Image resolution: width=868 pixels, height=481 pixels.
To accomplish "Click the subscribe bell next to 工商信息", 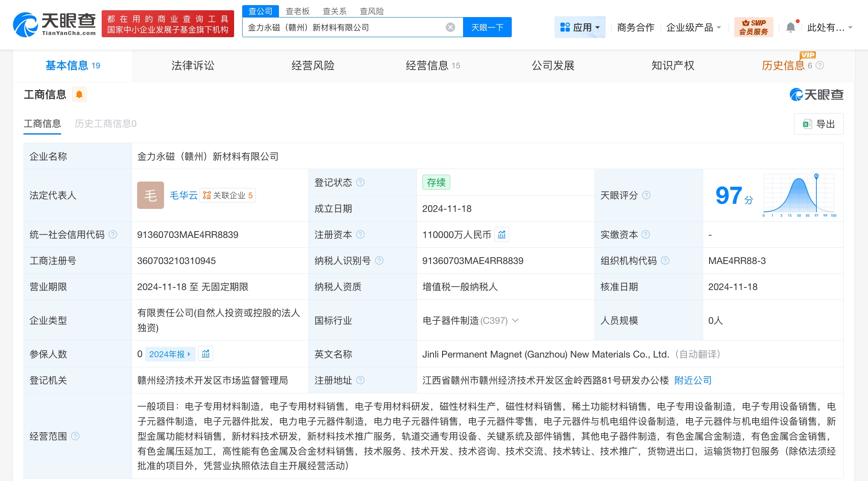I will [x=79, y=94].
